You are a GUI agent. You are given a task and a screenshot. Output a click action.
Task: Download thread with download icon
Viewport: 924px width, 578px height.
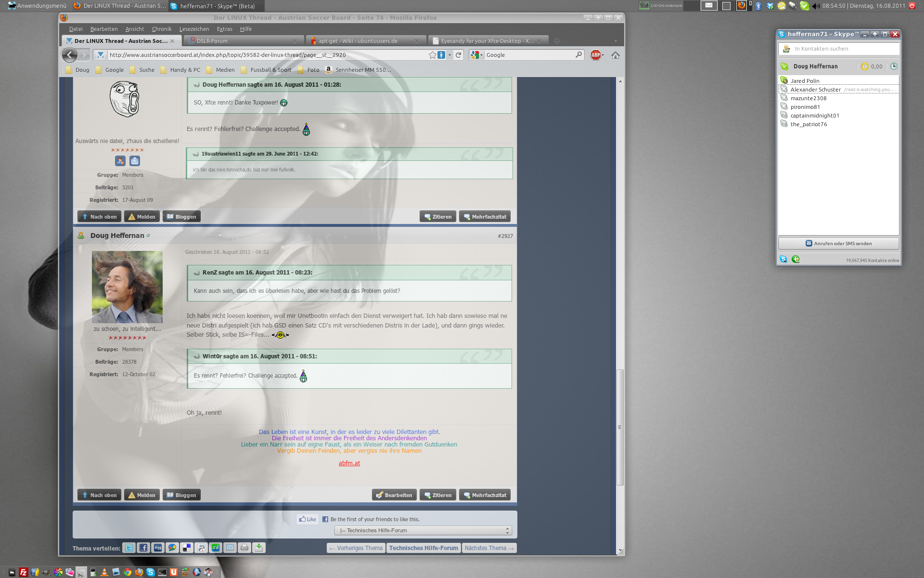pos(259,548)
